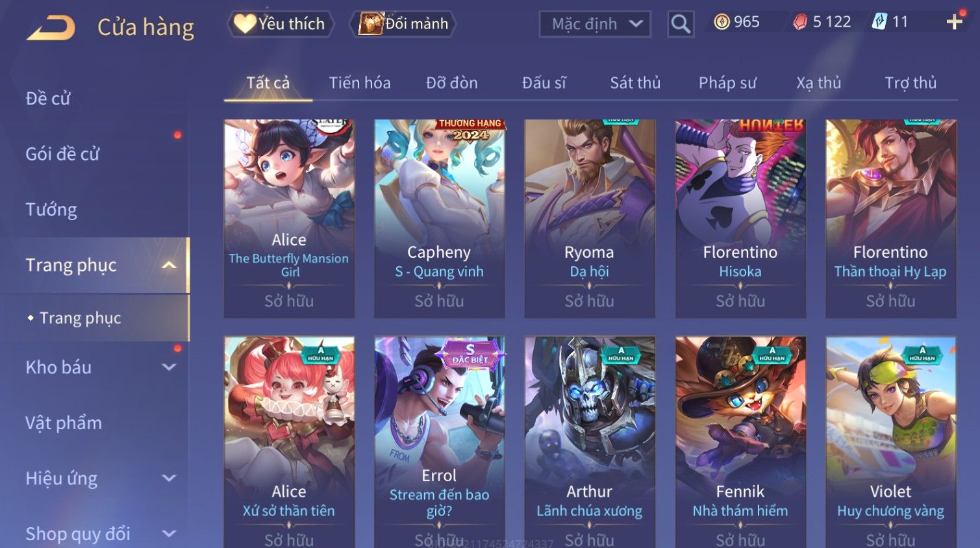Image resolution: width=980 pixels, height=548 pixels.
Task: Open the search magnifier icon
Action: point(680,24)
